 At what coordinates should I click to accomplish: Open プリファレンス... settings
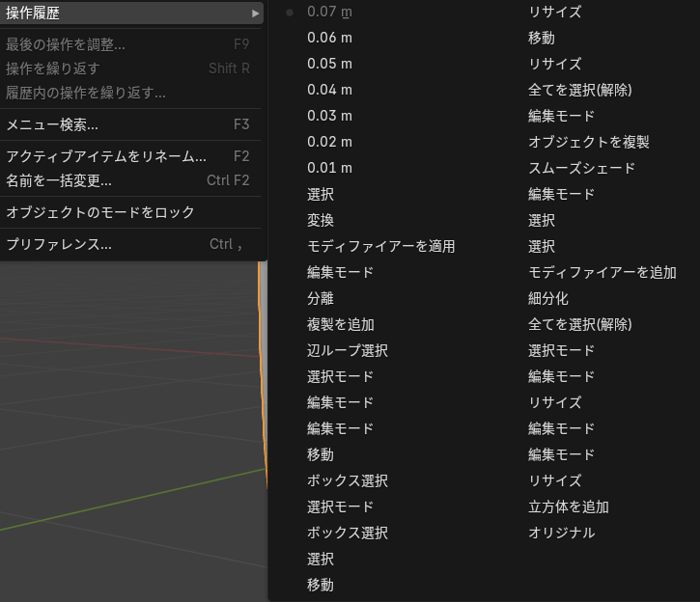click(x=59, y=244)
